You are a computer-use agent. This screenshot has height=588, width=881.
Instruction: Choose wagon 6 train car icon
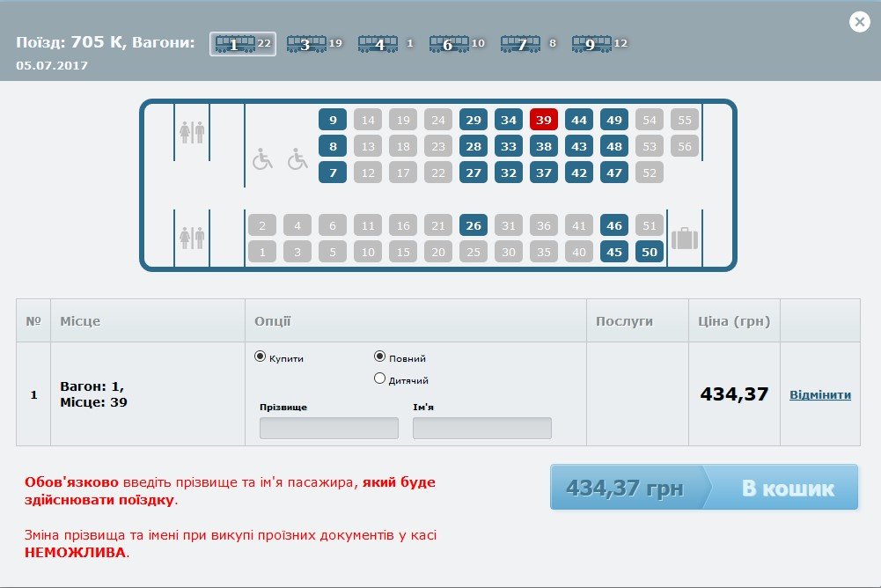[448, 44]
